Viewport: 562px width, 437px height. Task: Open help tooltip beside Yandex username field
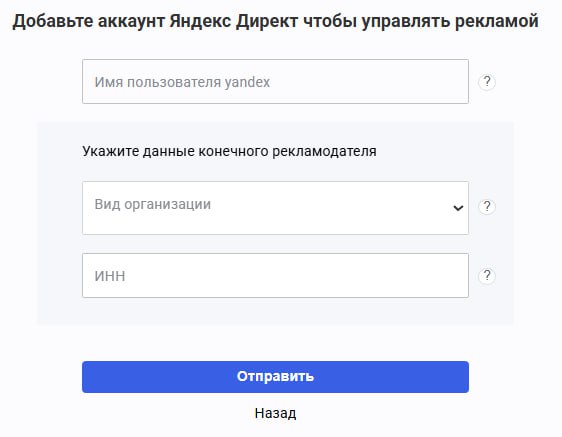[x=487, y=82]
